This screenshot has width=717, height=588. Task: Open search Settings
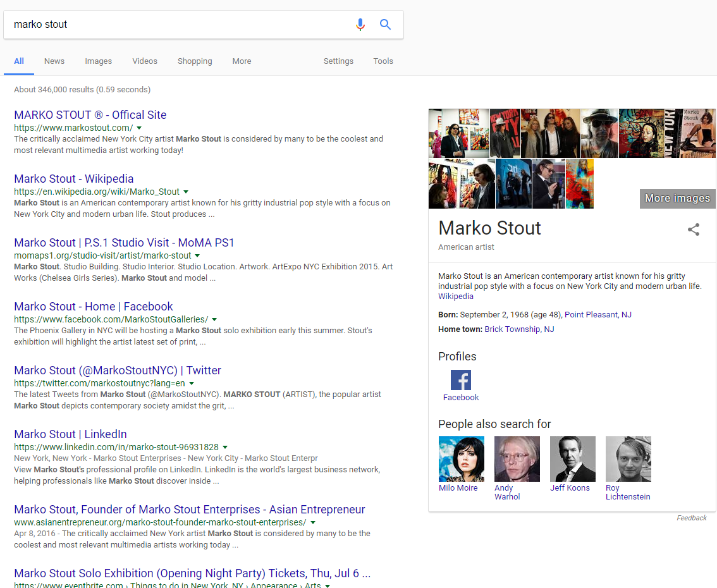[338, 61]
